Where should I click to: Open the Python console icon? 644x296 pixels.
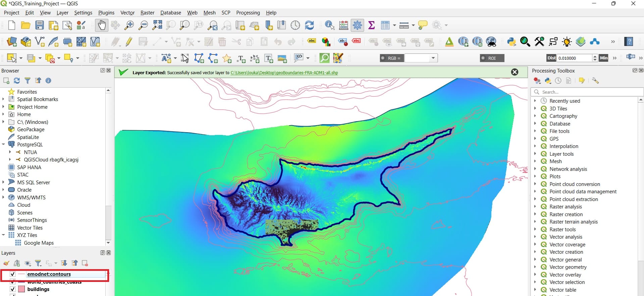point(511,42)
